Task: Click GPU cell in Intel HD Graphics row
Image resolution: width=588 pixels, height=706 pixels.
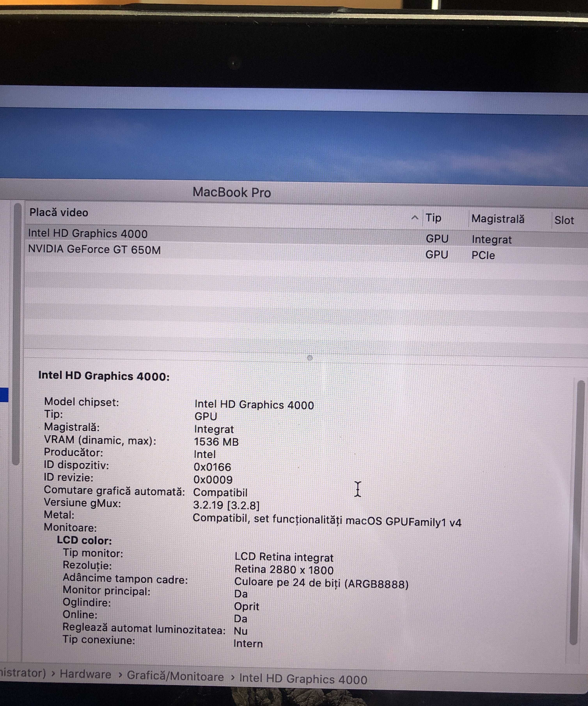Action: (x=437, y=239)
